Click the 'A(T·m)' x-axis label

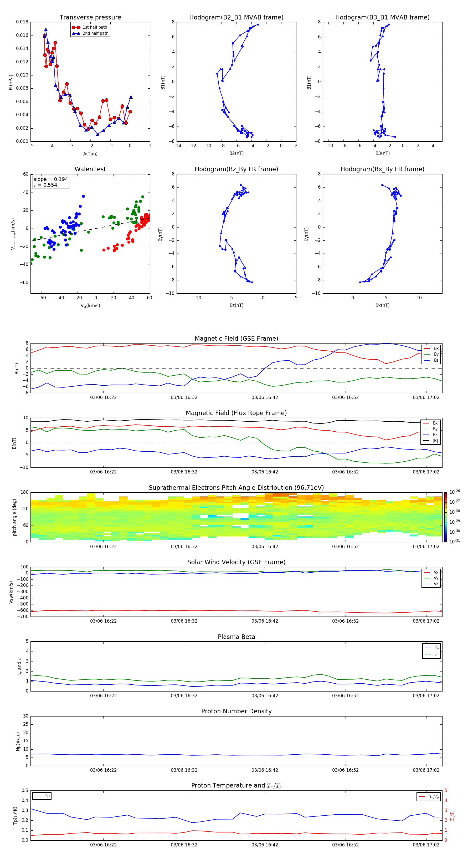pos(90,154)
